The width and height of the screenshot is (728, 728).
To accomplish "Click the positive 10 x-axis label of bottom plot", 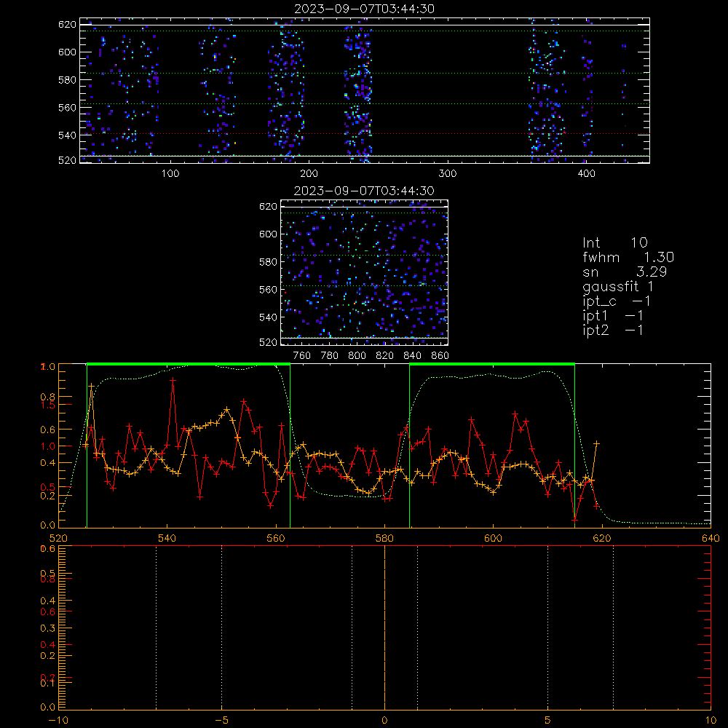I will click(711, 721).
